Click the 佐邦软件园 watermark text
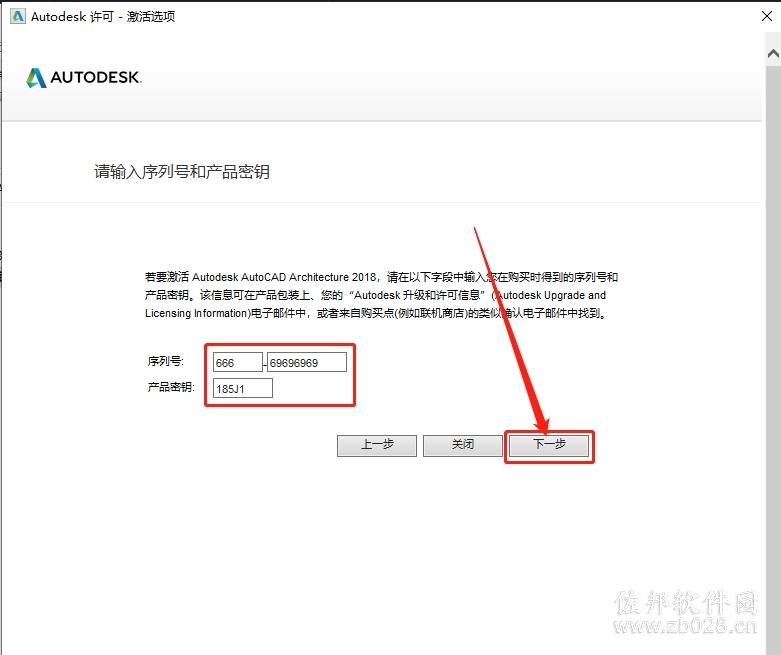 [686, 603]
